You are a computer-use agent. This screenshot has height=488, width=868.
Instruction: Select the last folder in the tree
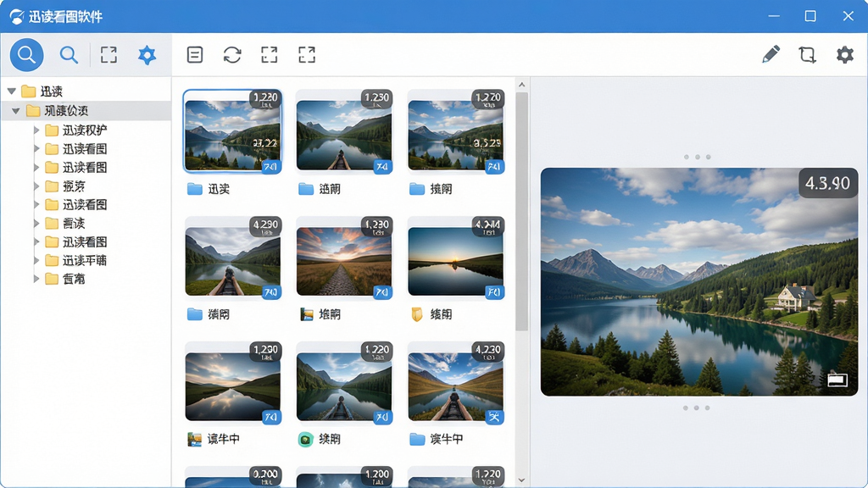coord(65,279)
